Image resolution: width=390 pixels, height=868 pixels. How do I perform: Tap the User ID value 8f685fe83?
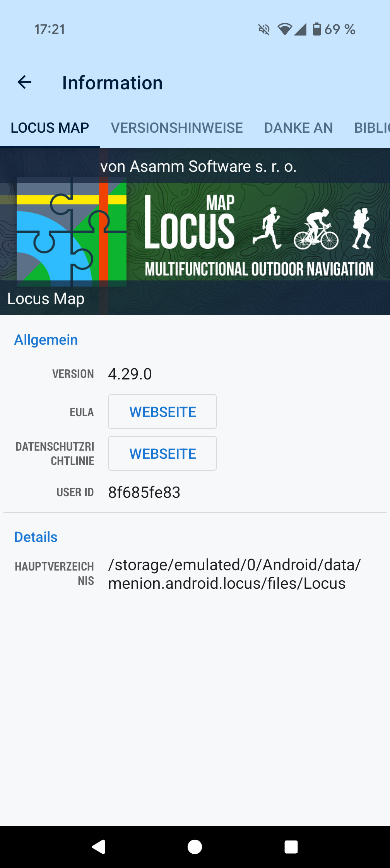pos(144,492)
